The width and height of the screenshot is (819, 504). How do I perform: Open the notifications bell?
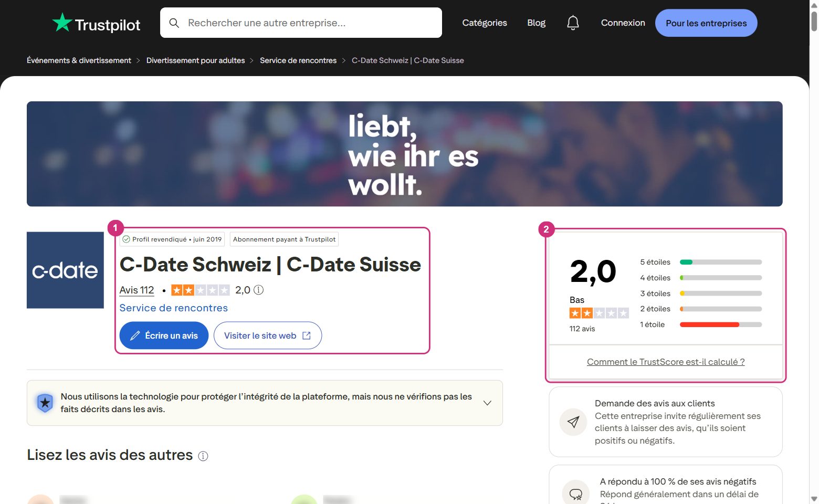point(573,23)
